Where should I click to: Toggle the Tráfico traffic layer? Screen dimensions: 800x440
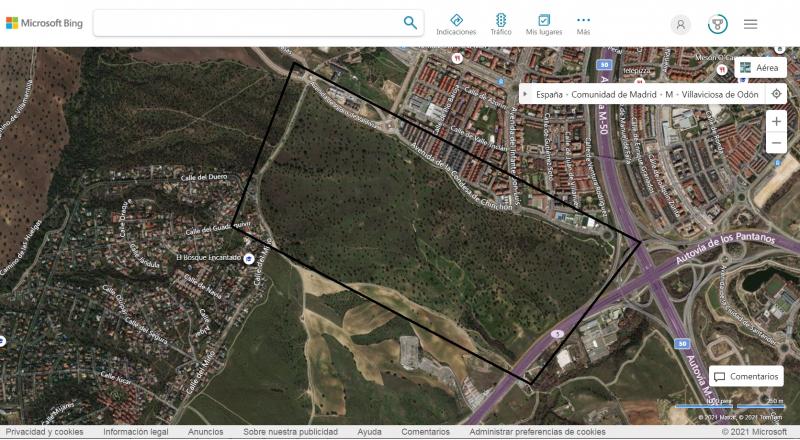tap(501, 24)
